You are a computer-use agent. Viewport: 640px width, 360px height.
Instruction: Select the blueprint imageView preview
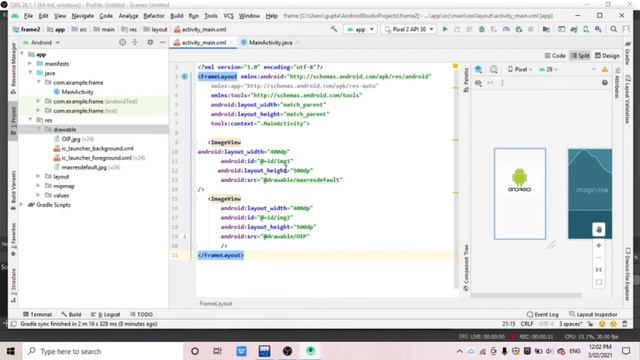point(590,193)
